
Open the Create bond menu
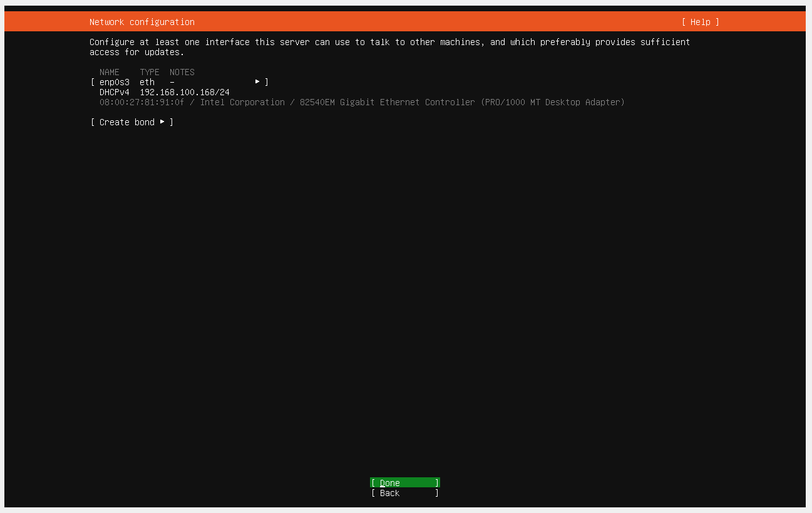pos(132,122)
